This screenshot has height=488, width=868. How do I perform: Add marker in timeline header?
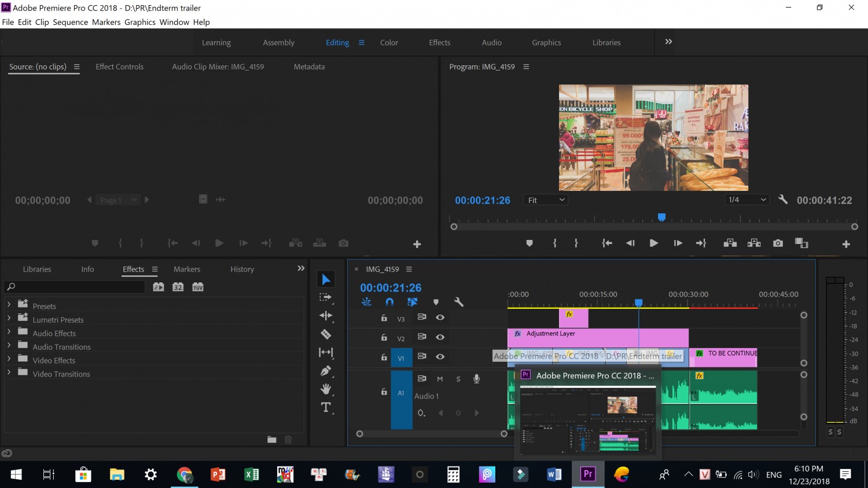(436, 302)
